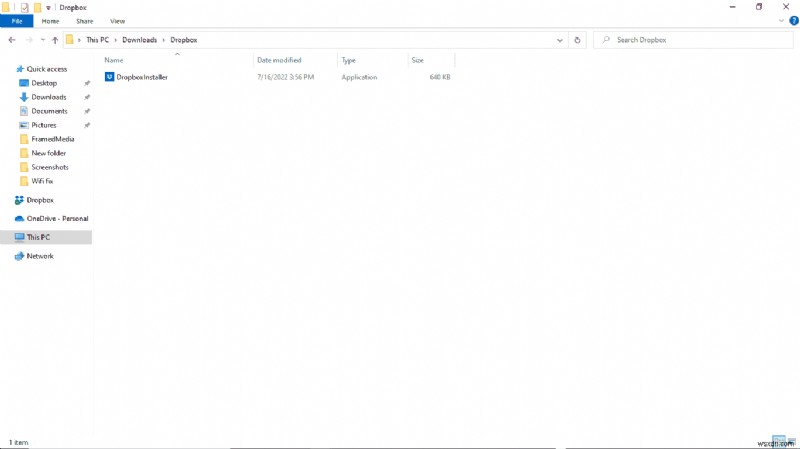
Task: Open Customize Quick Access Toolbar dropdown
Action: tap(48, 8)
